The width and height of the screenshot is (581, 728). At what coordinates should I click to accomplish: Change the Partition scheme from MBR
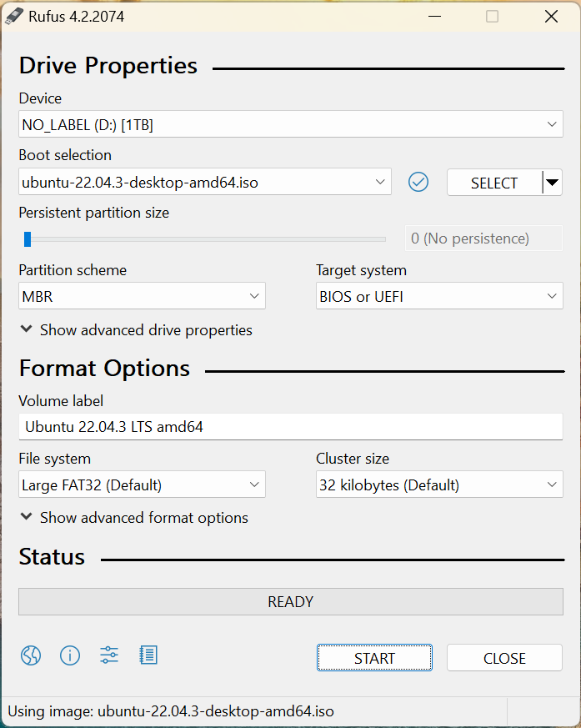142,296
